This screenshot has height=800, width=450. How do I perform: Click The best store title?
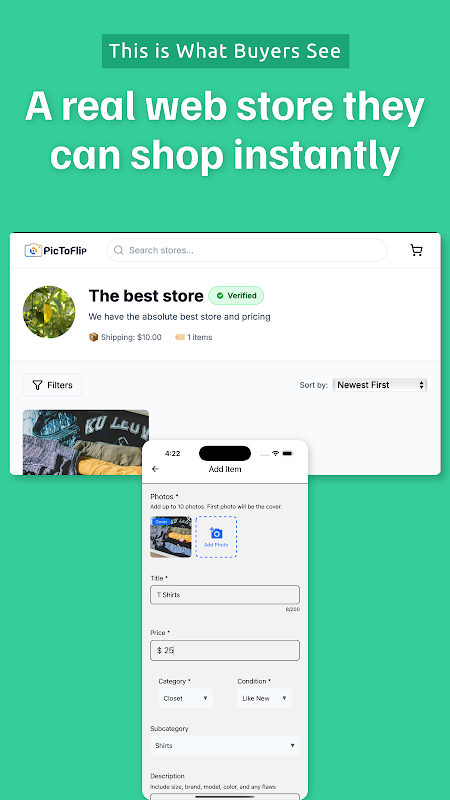(146, 295)
